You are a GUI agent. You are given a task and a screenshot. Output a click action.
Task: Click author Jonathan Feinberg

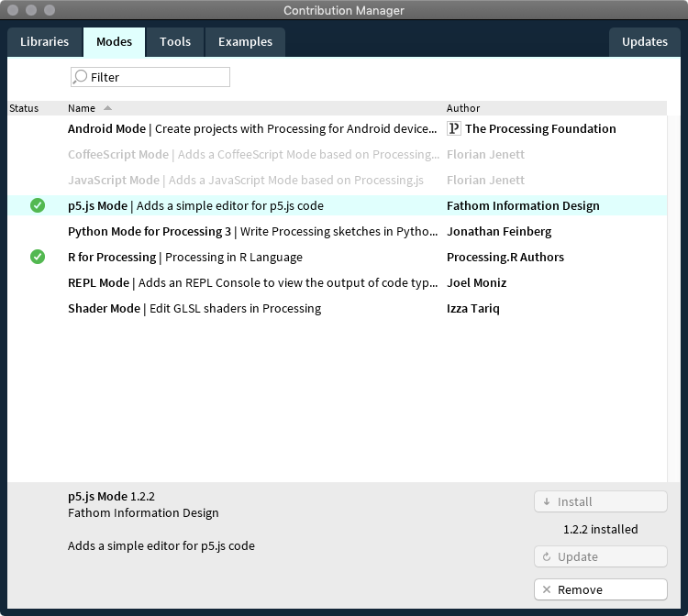click(x=499, y=231)
